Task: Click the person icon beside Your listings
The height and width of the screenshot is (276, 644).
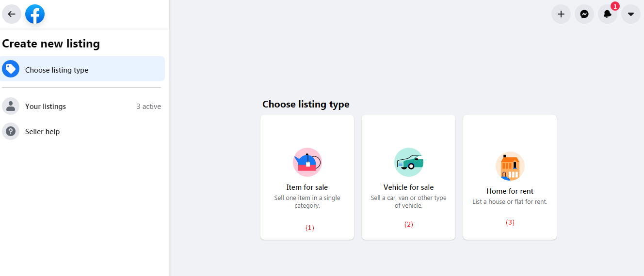Action: coord(11,106)
